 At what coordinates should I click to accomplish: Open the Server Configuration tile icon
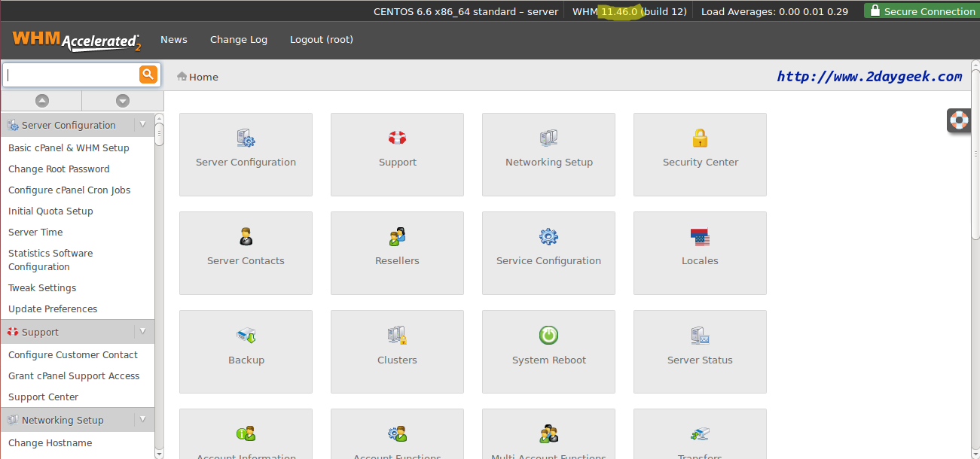[246, 138]
